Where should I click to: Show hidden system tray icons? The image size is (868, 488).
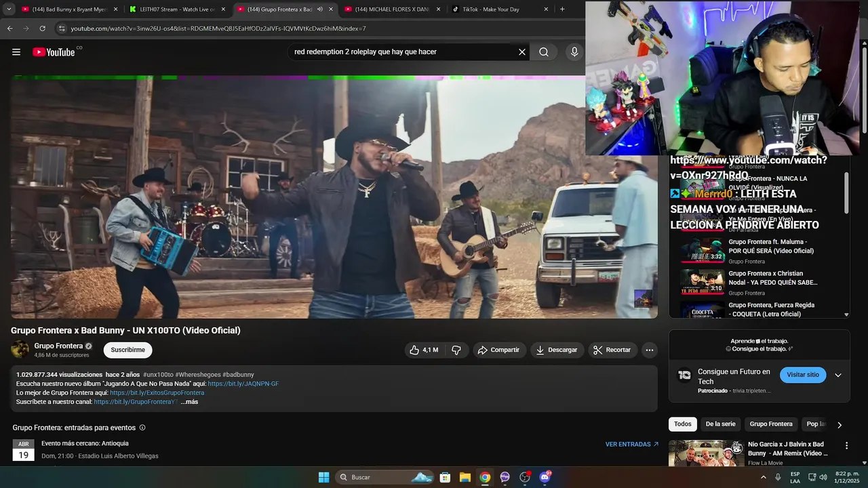pyautogui.click(x=764, y=477)
